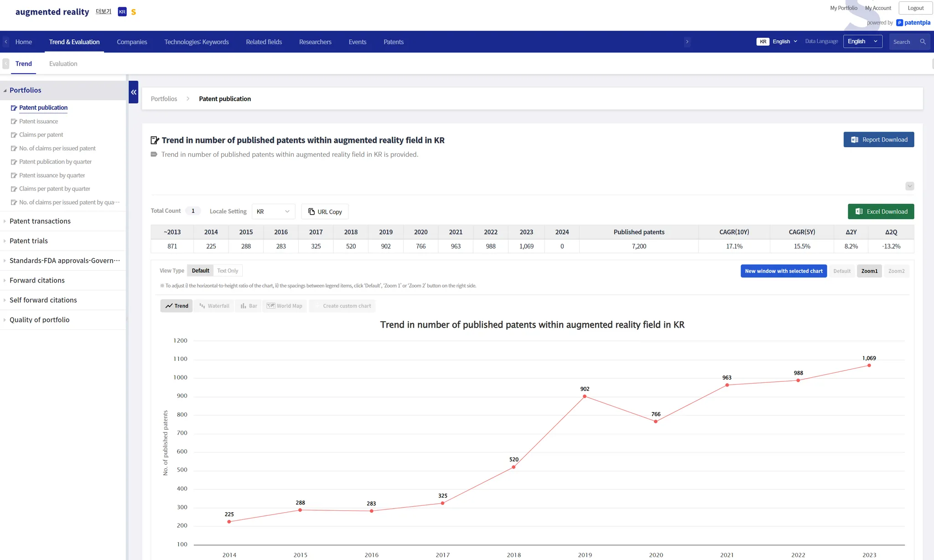Set chart size to Zoom2
This screenshot has width=934, height=560.
pyautogui.click(x=896, y=271)
